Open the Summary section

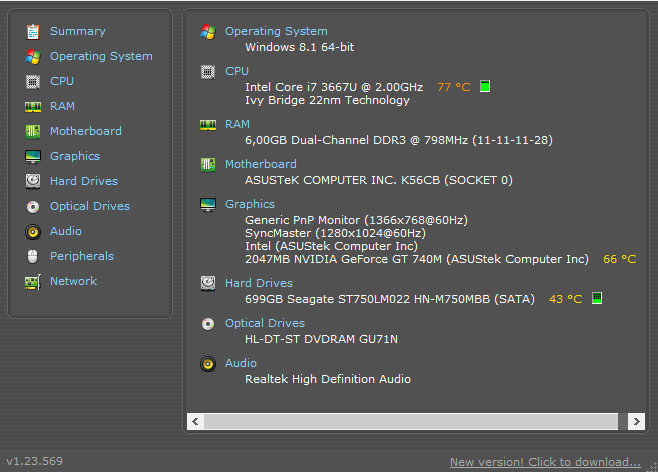point(78,31)
